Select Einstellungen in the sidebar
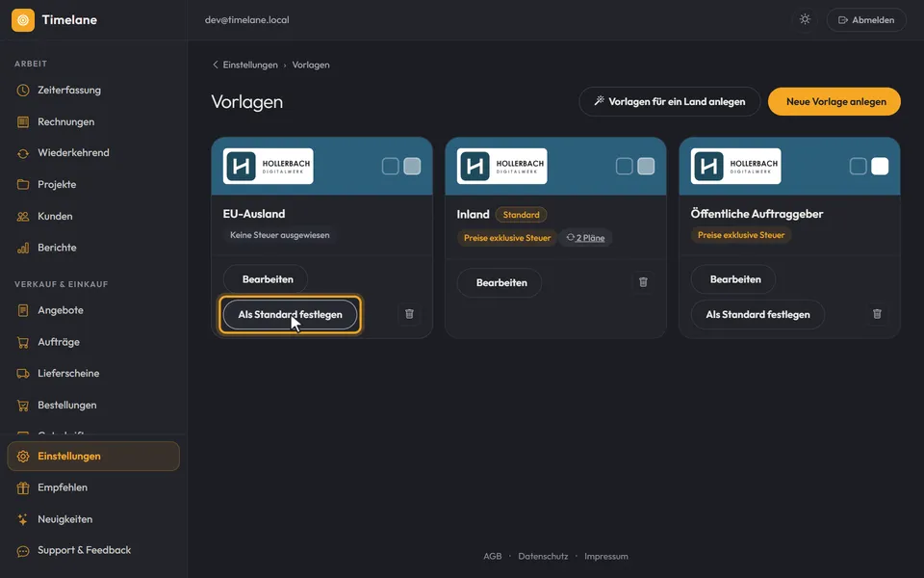Viewport: 924px width, 578px height. (93, 456)
